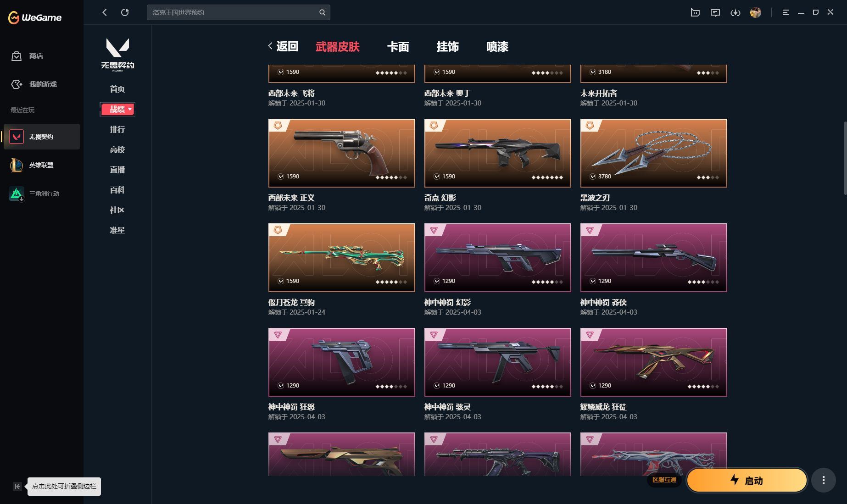Open the WeGame store (商店) icon
This screenshot has width=847, height=504.
(17, 56)
